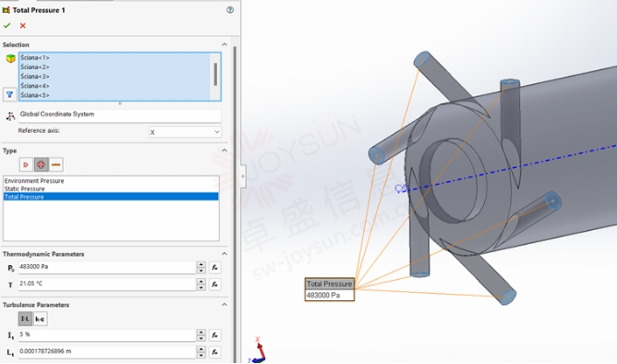Select Static Pressure in type list
617x364 pixels.
tap(24, 188)
